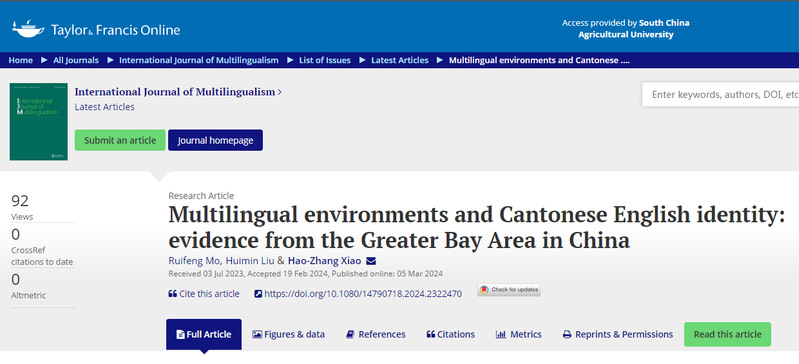This screenshot has width=799, height=364.
Task: Open the List of Issues breadcrumb
Action: (325, 60)
